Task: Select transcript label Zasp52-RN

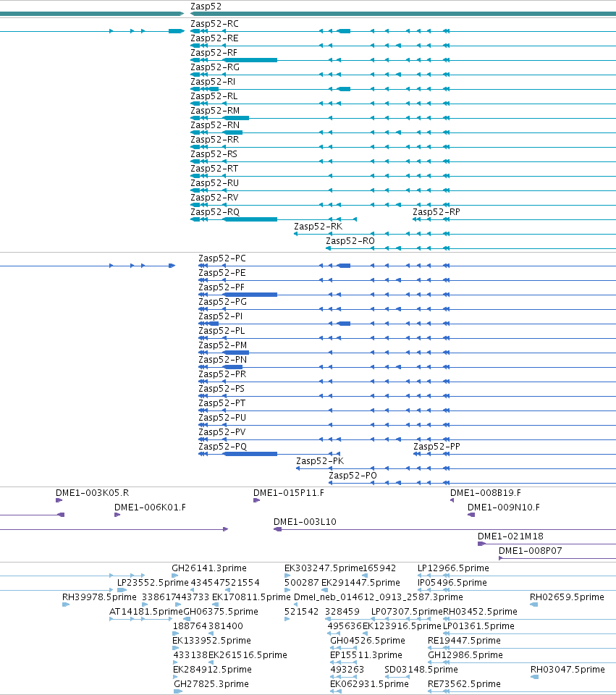Action: tap(215, 125)
